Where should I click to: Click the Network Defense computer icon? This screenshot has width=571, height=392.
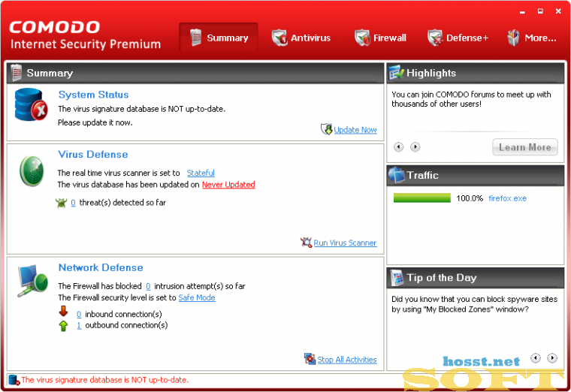32,281
